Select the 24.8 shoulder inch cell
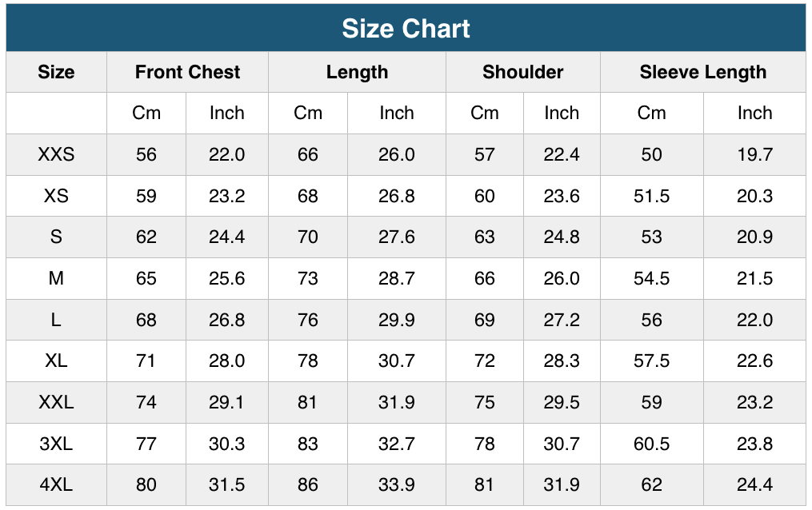 [x=562, y=237]
